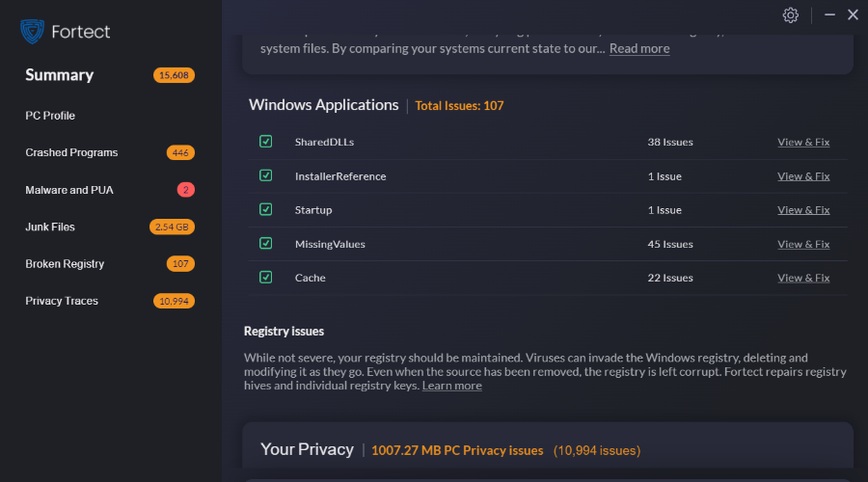This screenshot has height=482, width=868.
Task: Open the Learn more link about registry
Action: pyautogui.click(x=451, y=386)
